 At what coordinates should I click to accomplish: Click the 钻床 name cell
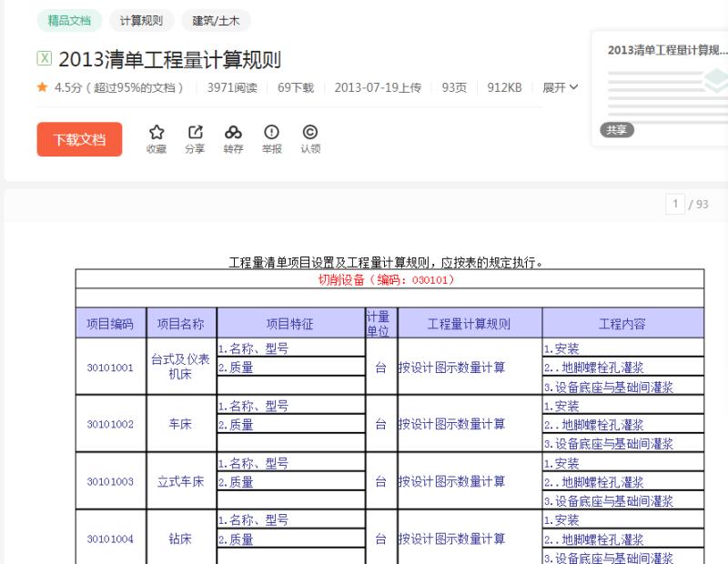[x=181, y=539]
